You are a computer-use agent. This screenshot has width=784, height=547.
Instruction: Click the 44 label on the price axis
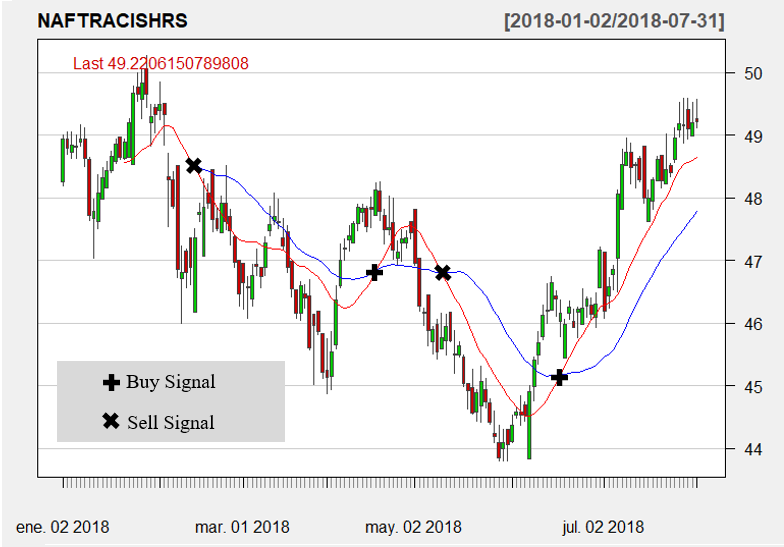752,449
